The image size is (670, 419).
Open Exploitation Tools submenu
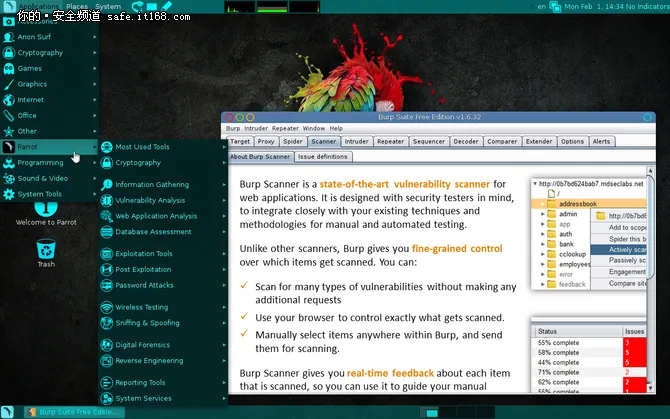tap(163, 254)
